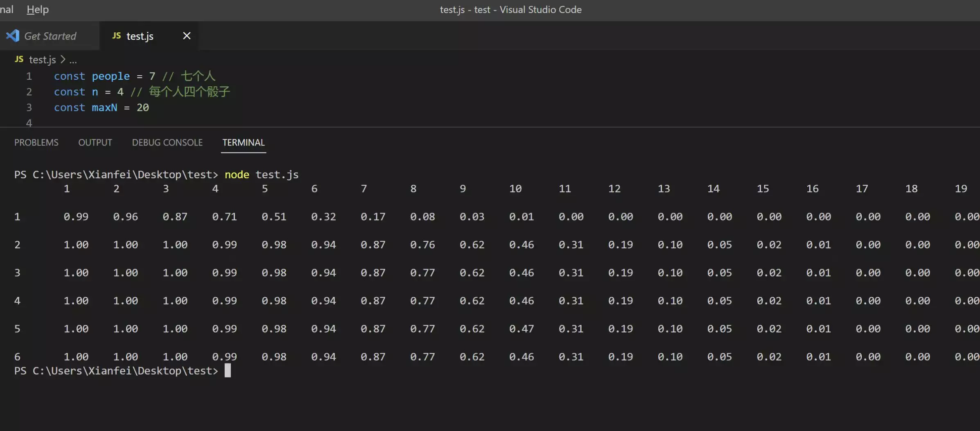Open the PROBLEMS panel tab
Screen dimensions: 980x431
[x=36, y=142]
